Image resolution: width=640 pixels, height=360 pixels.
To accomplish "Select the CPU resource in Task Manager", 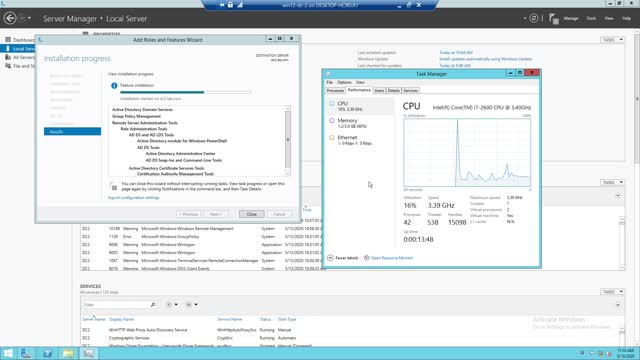I will (360, 106).
